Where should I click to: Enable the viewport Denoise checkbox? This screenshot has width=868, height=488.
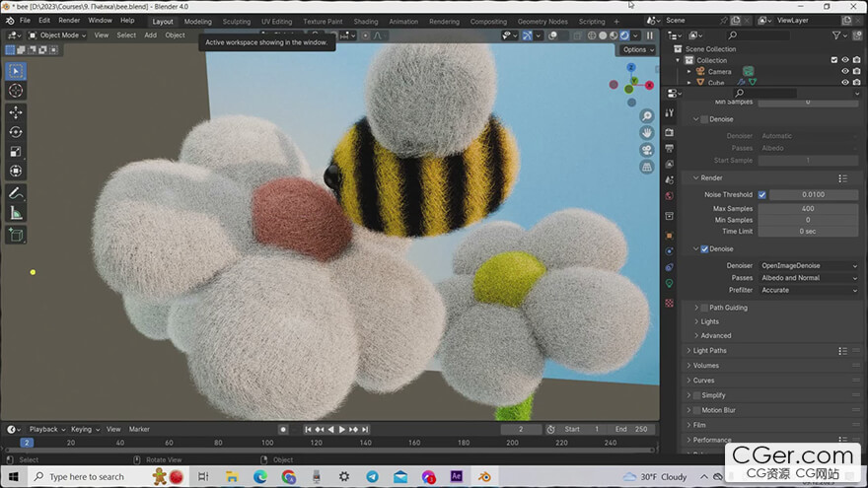click(703, 119)
